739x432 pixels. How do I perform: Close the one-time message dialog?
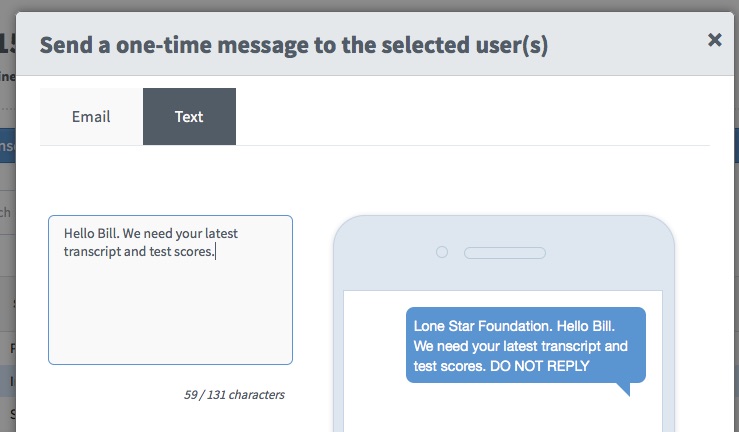tap(714, 40)
